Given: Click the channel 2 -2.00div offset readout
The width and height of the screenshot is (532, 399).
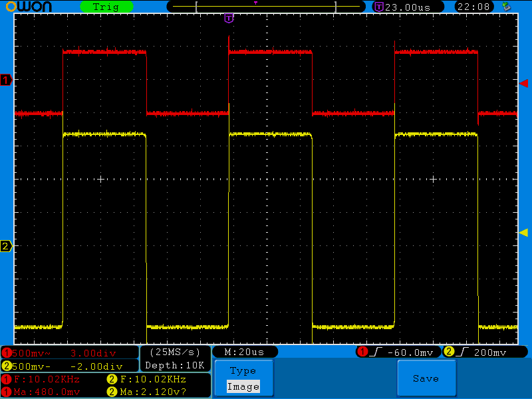Looking at the screenshot, I should 96,366.
